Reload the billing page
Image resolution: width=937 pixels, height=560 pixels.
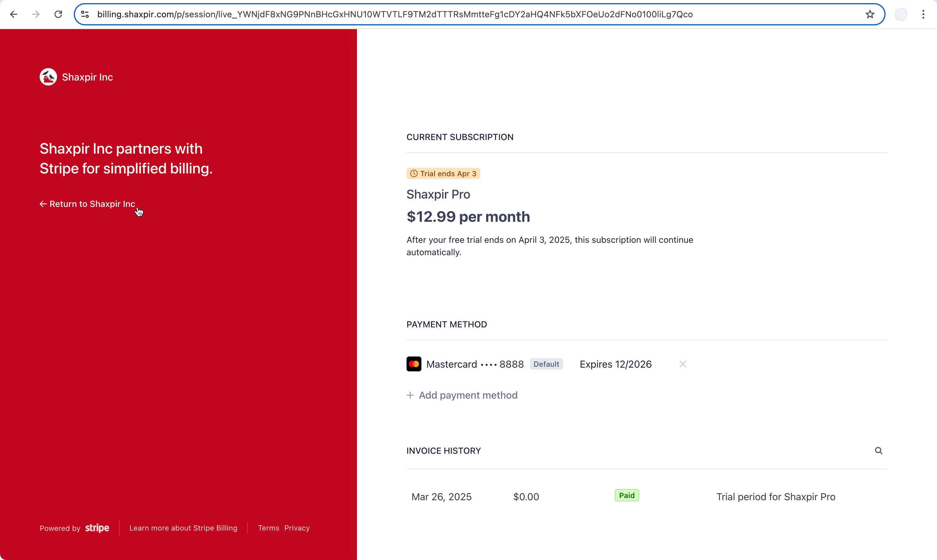pos(58,14)
